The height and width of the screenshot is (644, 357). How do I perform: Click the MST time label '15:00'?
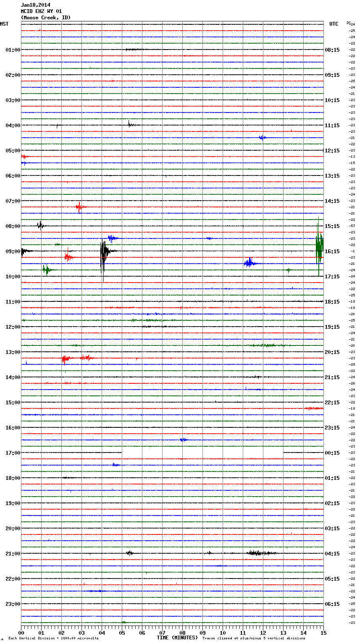pyautogui.click(x=13, y=403)
